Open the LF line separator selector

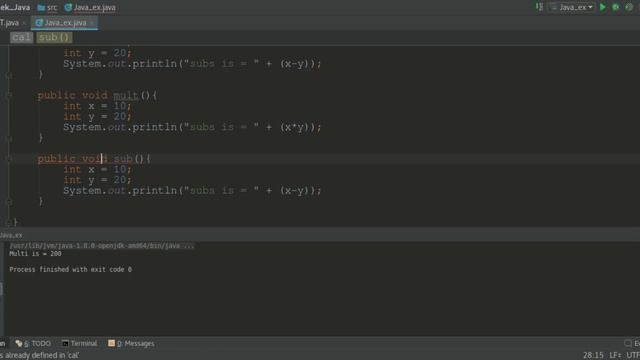615,355
